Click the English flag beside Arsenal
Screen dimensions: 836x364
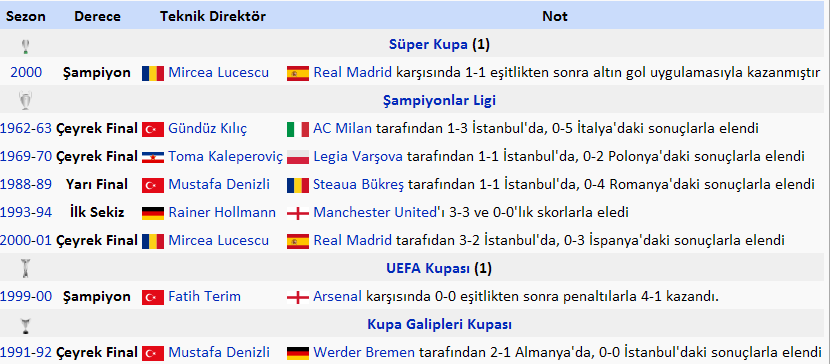click(x=298, y=297)
